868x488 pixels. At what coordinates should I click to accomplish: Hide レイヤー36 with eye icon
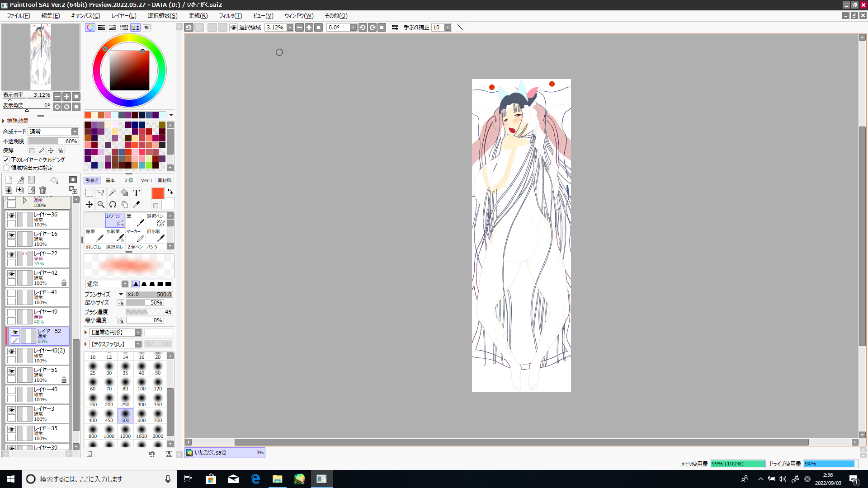pos(11,216)
